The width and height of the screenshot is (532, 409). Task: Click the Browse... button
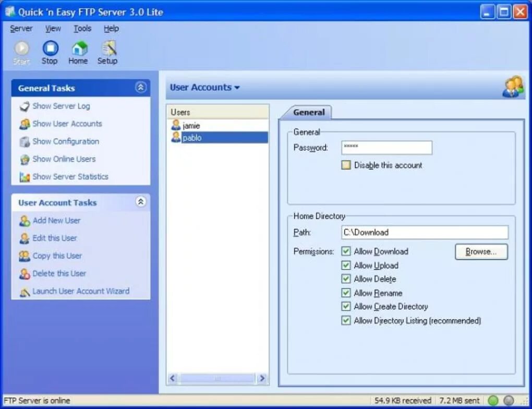click(x=481, y=251)
